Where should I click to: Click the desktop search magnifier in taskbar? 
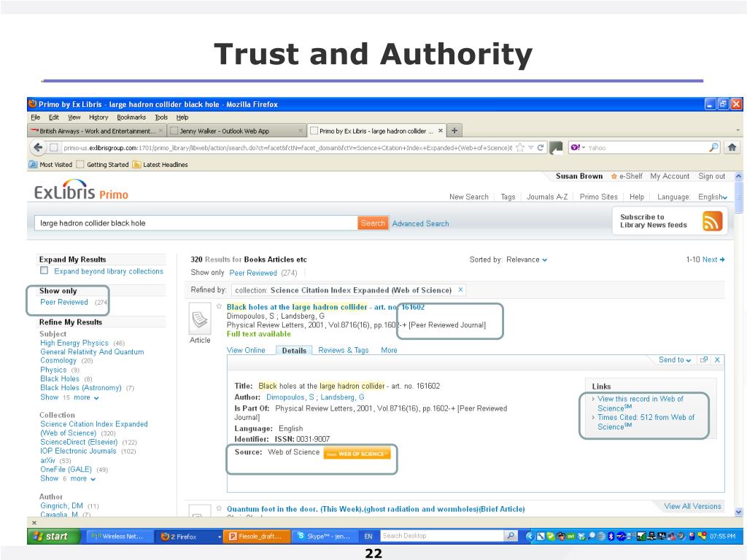[510, 536]
